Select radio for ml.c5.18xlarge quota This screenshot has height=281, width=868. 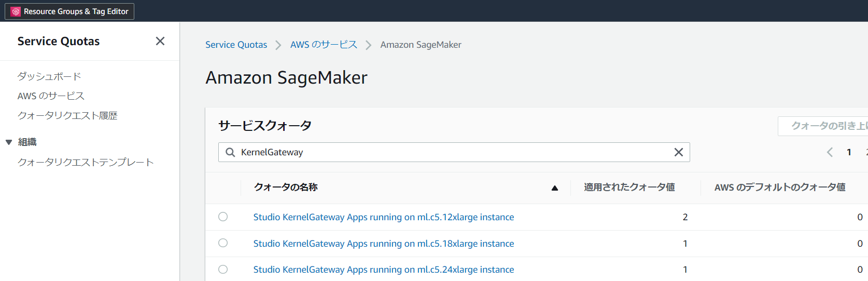[x=223, y=243]
